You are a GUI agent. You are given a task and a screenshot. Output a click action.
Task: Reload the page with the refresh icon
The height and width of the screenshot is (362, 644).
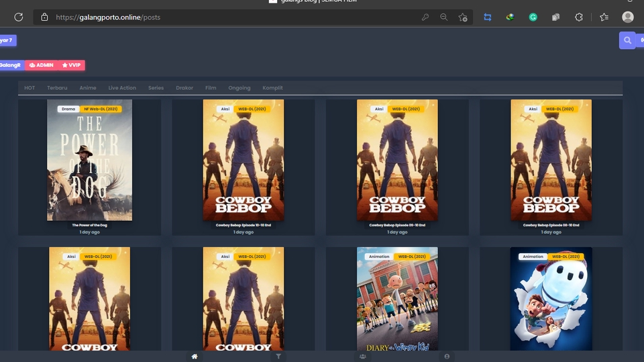19,17
